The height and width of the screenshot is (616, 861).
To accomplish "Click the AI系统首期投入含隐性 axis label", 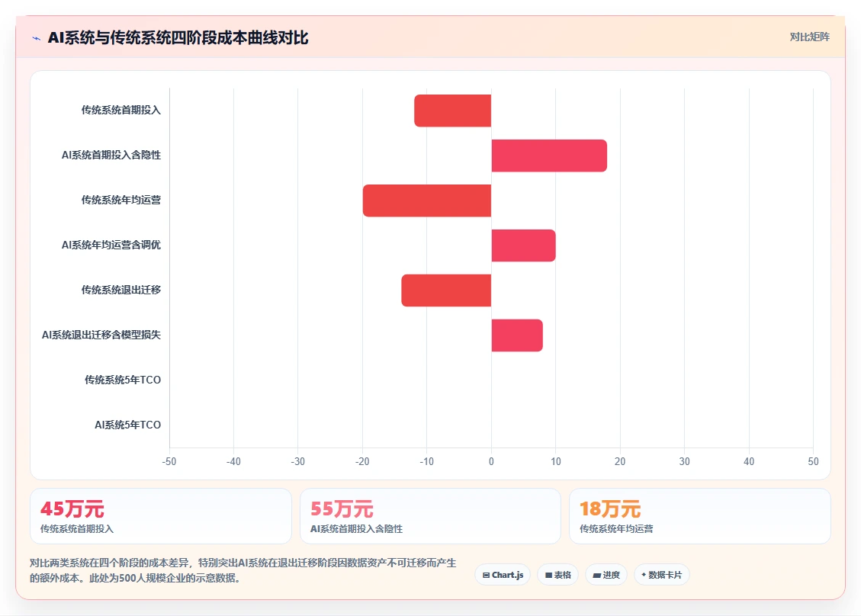I will [x=111, y=155].
